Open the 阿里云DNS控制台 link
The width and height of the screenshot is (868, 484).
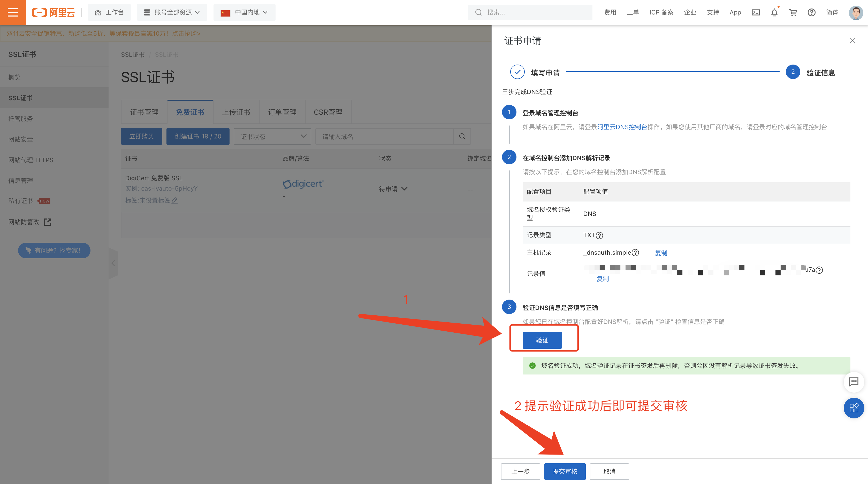pyautogui.click(x=622, y=127)
